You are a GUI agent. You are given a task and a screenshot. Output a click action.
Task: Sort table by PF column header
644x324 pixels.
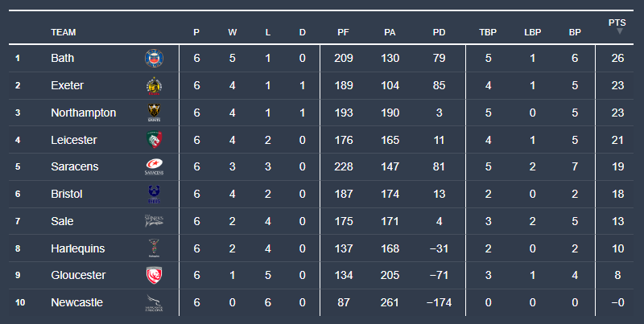[x=343, y=33]
